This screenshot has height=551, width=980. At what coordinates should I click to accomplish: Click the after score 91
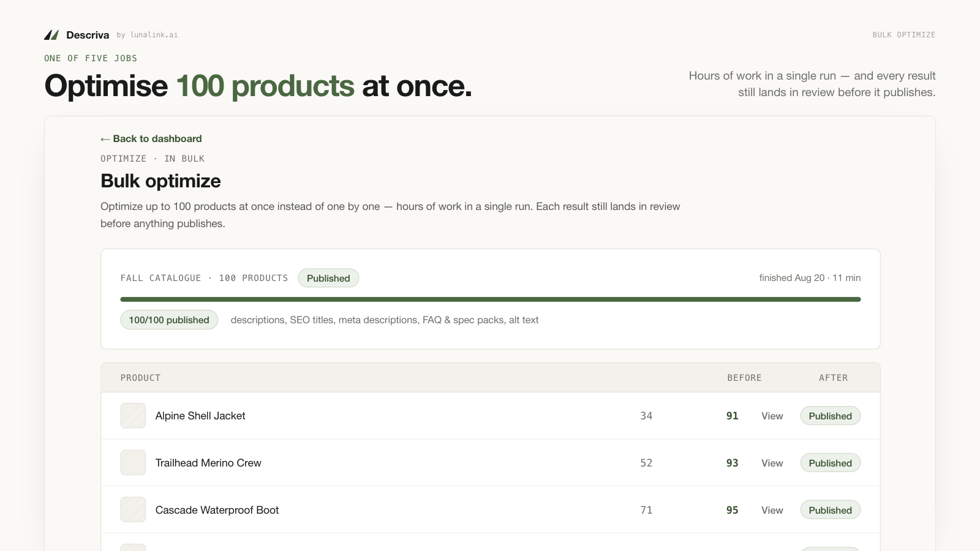point(733,416)
